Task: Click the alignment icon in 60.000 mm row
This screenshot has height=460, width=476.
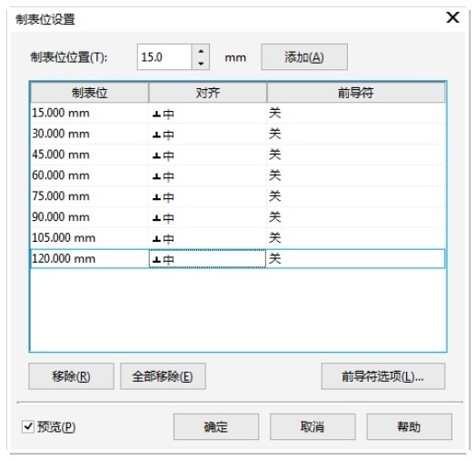Action: click(156, 176)
